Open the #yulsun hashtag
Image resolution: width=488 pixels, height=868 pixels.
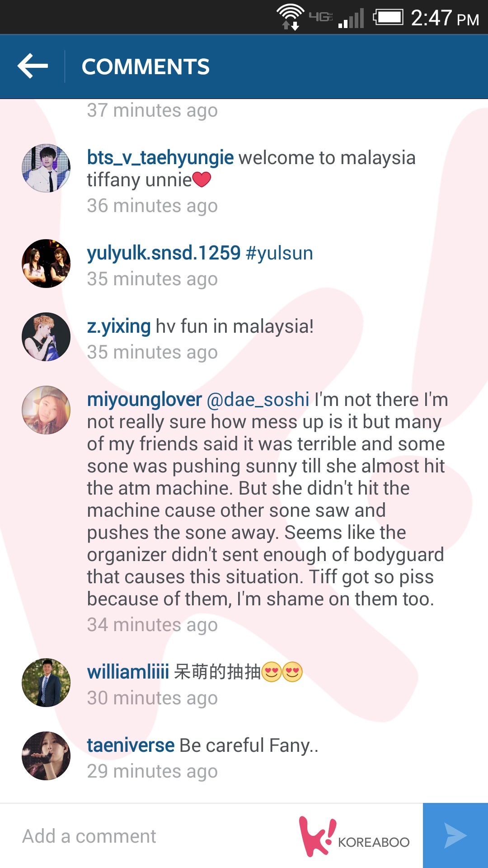(x=279, y=253)
